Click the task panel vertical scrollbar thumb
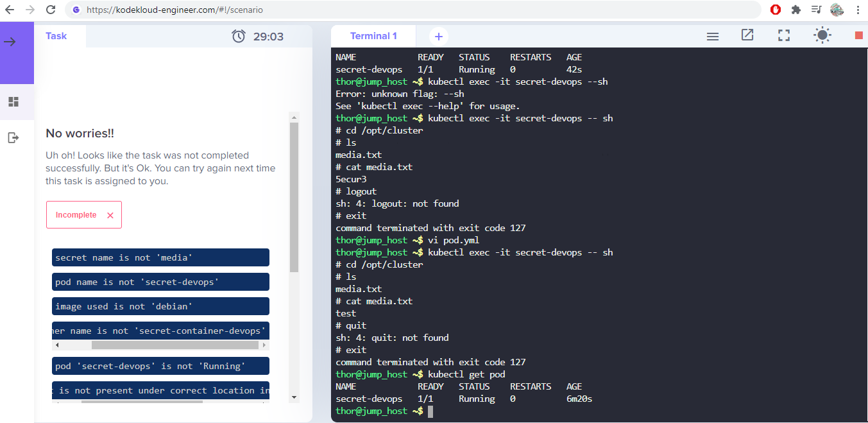Viewport: 868px width, 423px height. [294, 197]
